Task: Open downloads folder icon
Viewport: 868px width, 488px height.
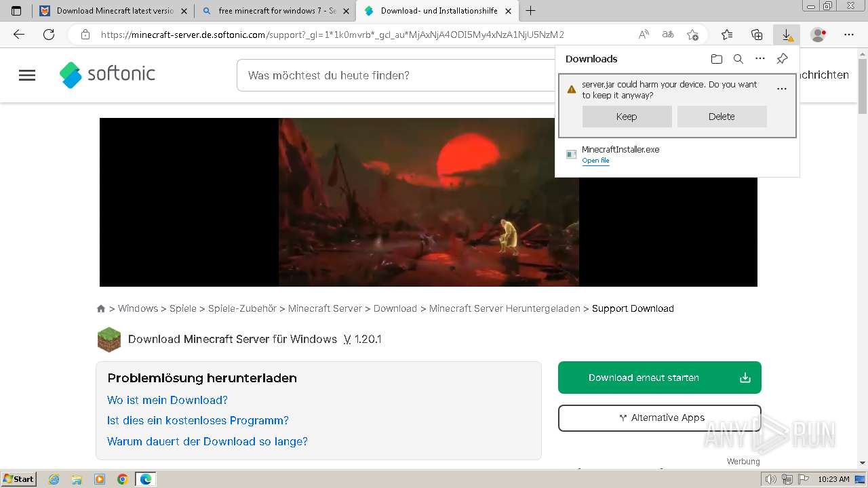Action: (x=717, y=59)
